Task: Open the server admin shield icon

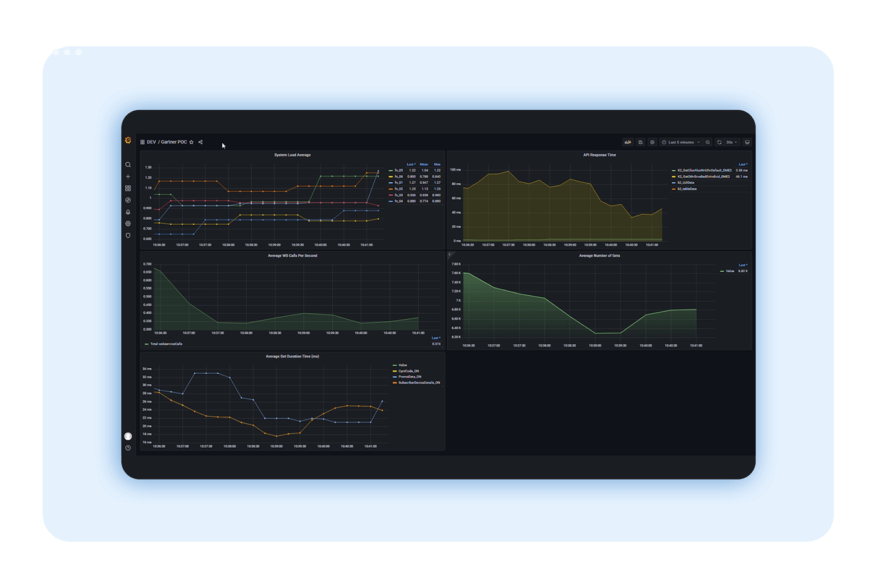Action: click(x=128, y=235)
